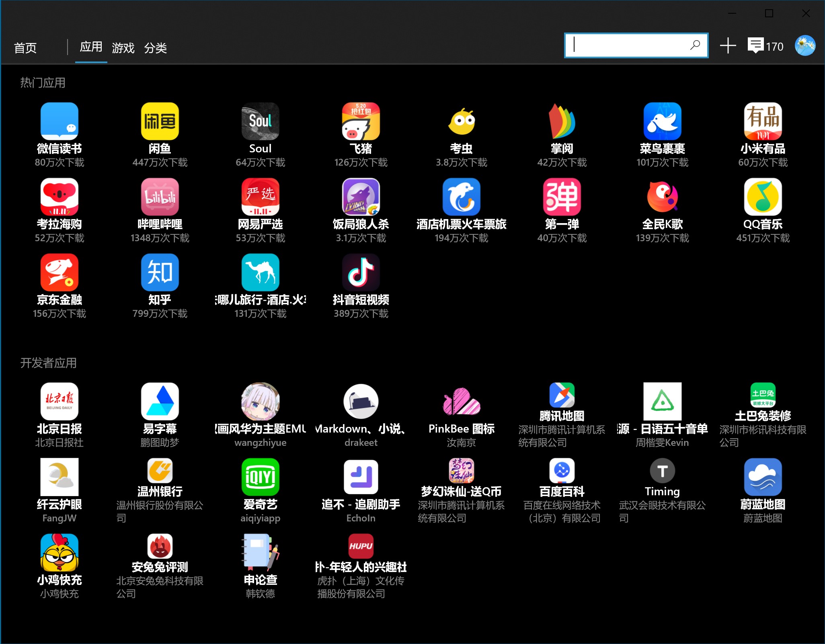Open the Timing app icon
The width and height of the screenshot is (825, 644).
pyautogui.click(x=662, y=470)
